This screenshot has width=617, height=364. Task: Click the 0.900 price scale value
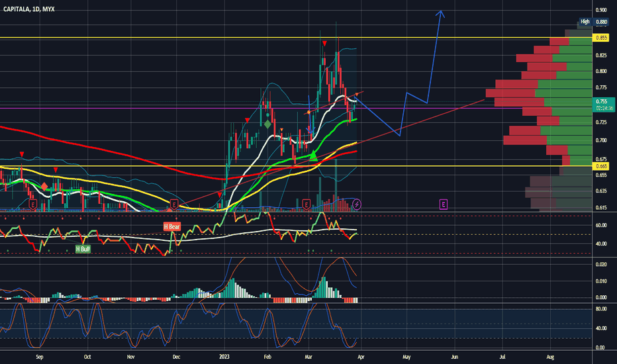[601, 10]
